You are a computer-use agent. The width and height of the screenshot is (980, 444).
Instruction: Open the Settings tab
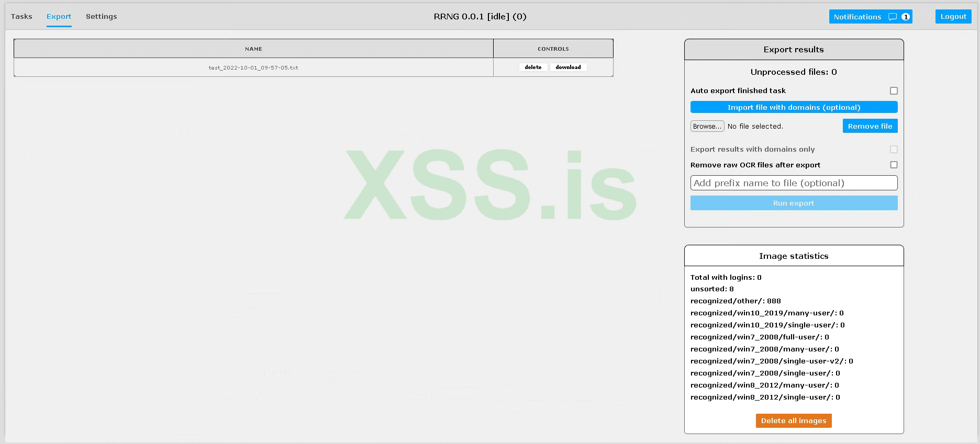click(x=102, y=17)
